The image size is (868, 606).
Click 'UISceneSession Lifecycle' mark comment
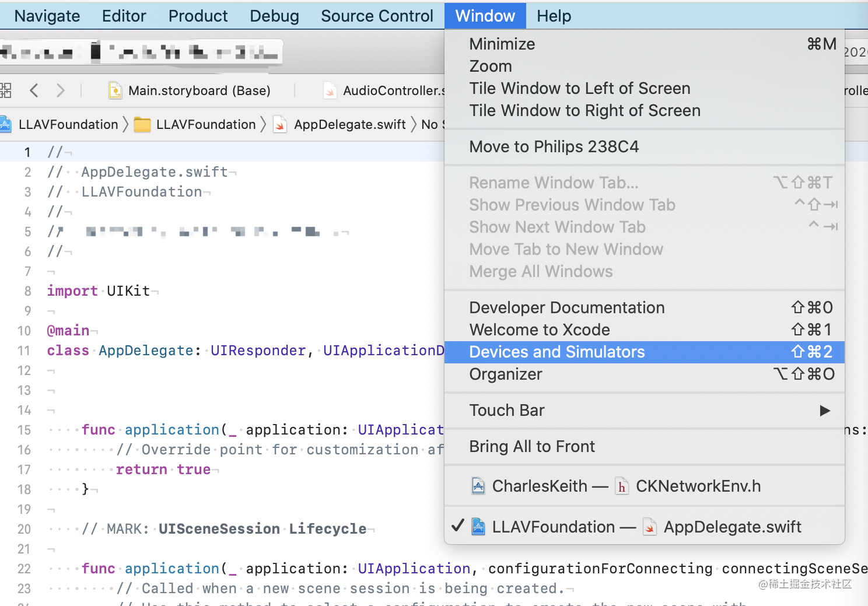pos(262,529)
